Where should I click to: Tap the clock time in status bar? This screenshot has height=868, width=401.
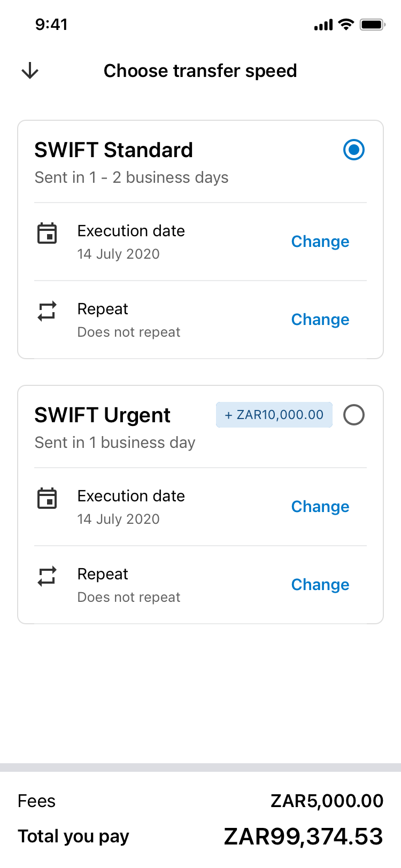51,24
